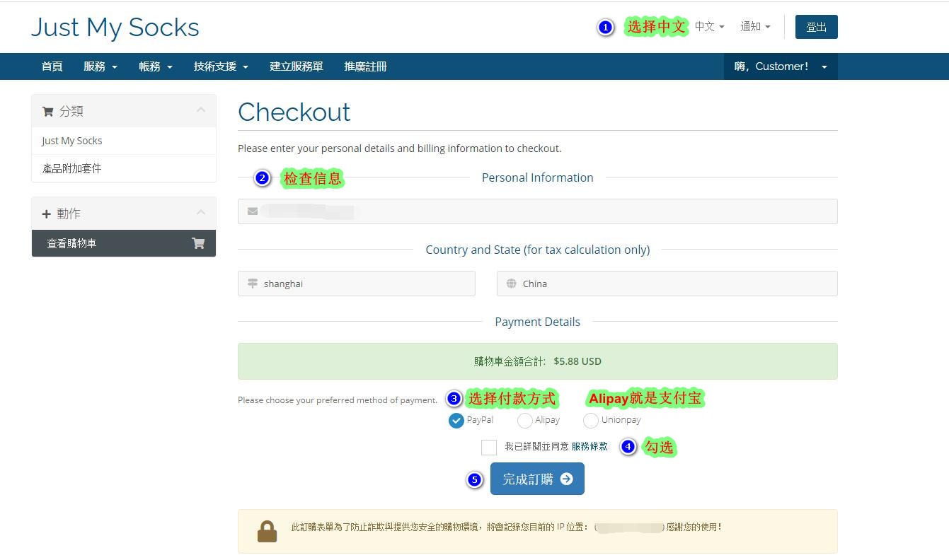Click the envelope icon in email field
This screenshot has height=560, width=949.
[x=253, y=211]
